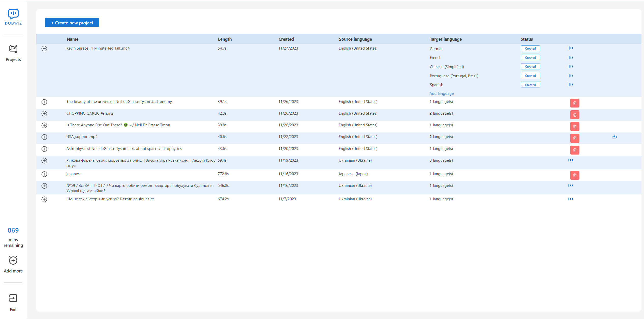
Task: Click the Create new project button
Action: coord(72,23)
